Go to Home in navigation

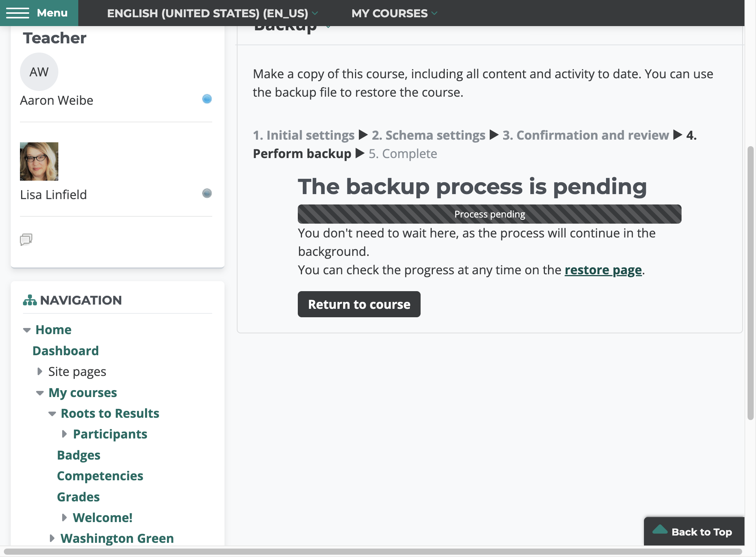coord(53,330)
